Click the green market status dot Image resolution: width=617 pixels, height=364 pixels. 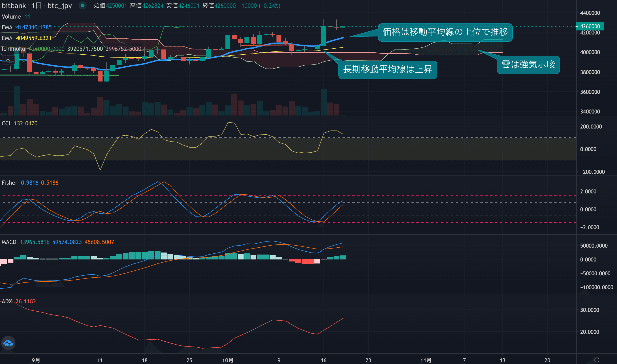point(83,5)
